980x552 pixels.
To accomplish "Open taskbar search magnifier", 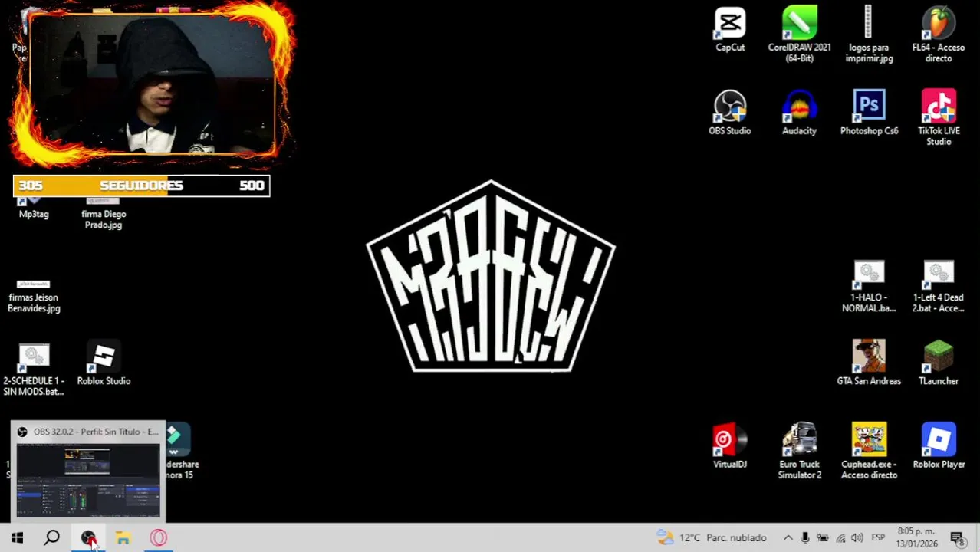I will [x=51, y=537].
